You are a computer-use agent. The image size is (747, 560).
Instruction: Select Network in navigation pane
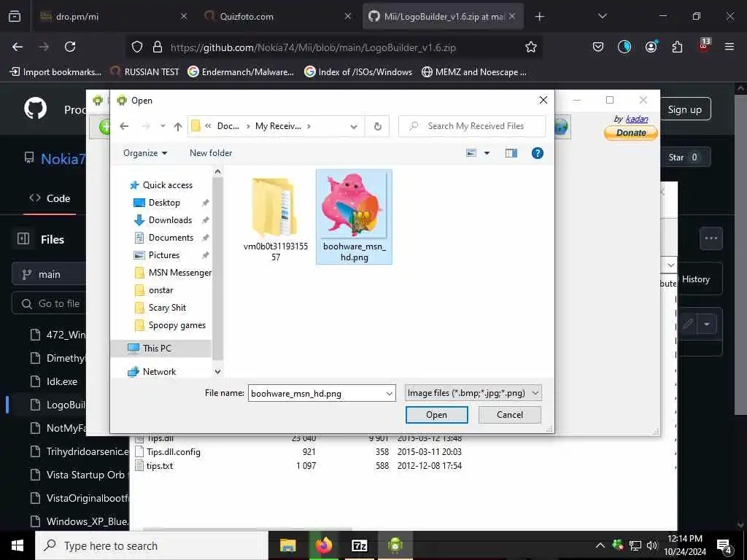pyautogui.click(x=159, y=371)
